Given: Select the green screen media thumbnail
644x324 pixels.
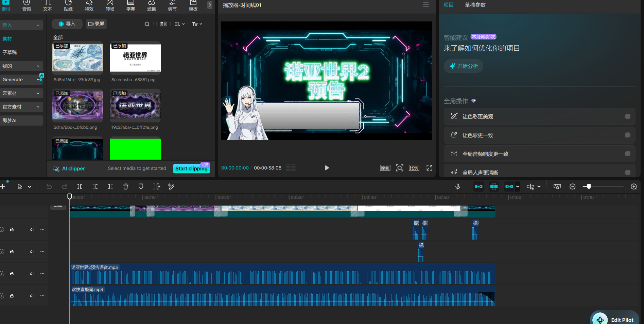Looking at the screenshot, I should [135, 149].
